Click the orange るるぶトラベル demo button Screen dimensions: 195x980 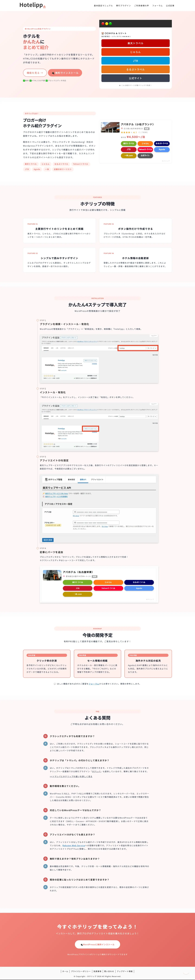tap(135, 70)
